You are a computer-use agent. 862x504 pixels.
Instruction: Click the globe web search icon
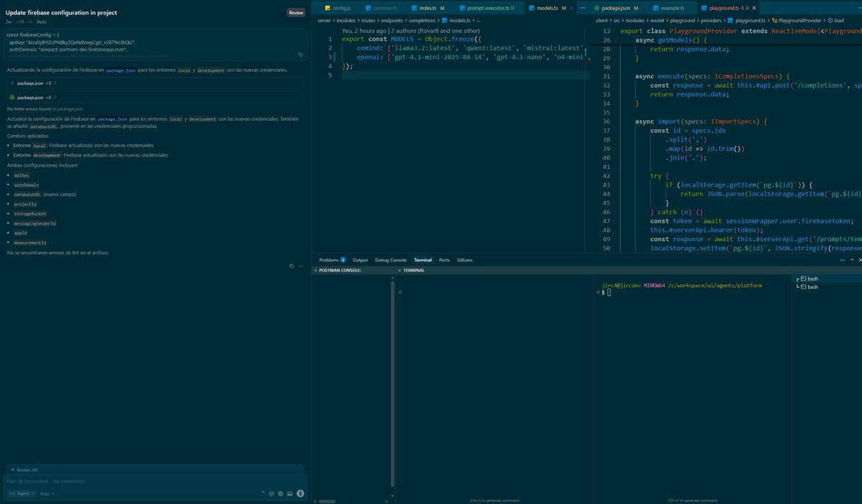point(280,494)
